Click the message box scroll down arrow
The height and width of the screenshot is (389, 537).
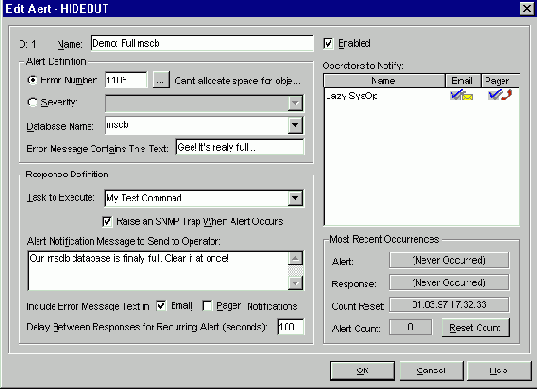click(295, 283)
